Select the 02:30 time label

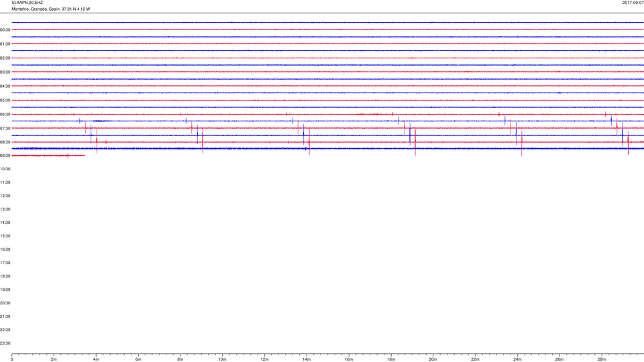point(5,58)
